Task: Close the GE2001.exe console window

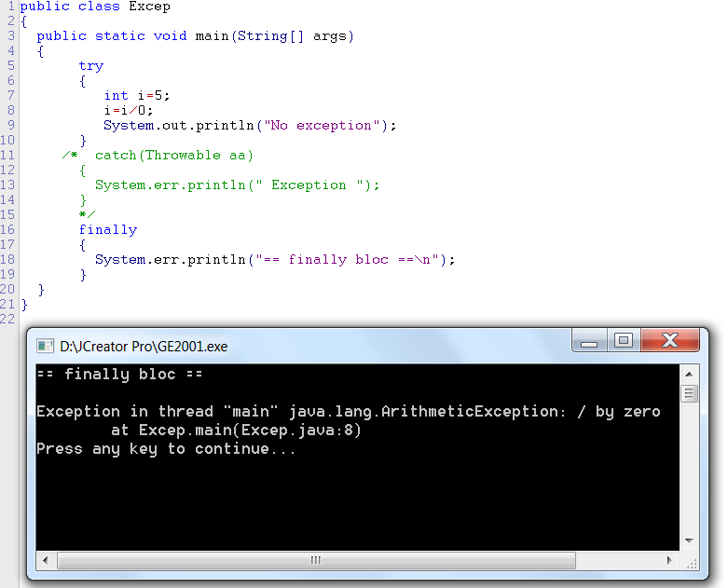Action: 670,341
